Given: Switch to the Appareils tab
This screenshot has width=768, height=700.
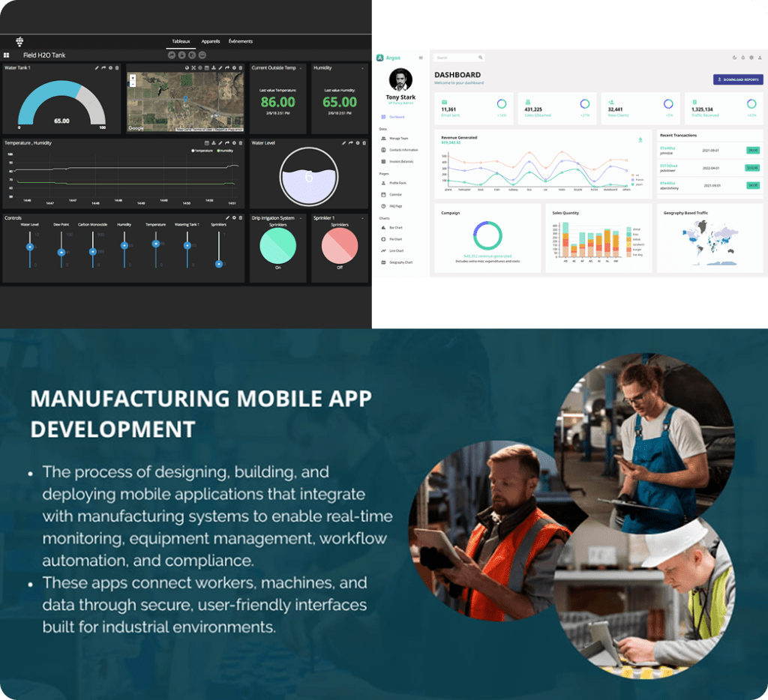Looking at the screenshot, I should point(210,41).
